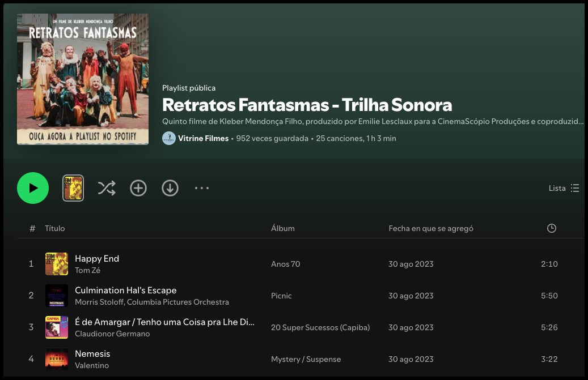The height and width of the screenshot is (380, 588).
Task: Expand the truncated playlist description text
Action: tap(373, 121)
